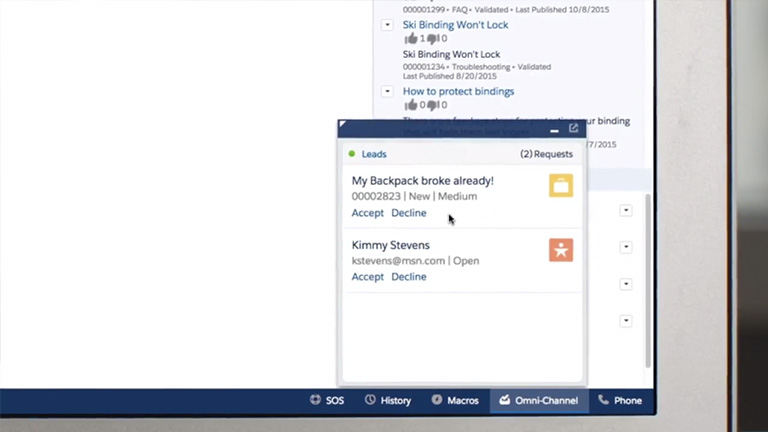Expand dropdown beside How to protect bindings
Viewport: 768px width, 432px height.
click(387, 91)
